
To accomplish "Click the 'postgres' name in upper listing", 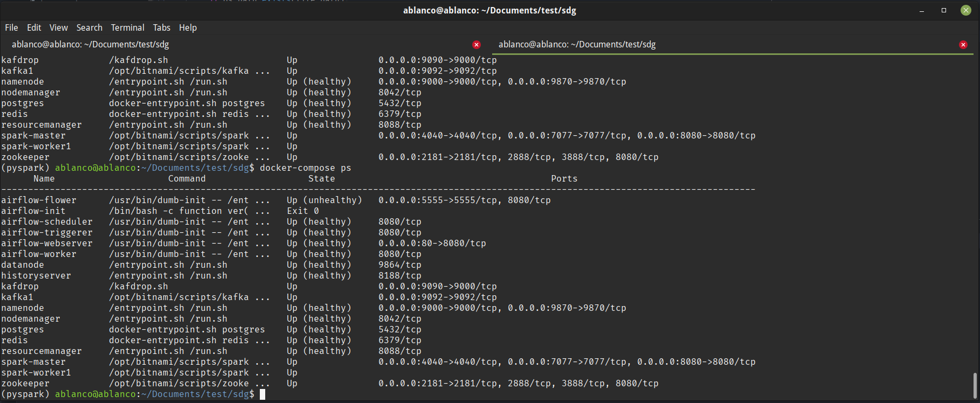I will [23, 103].
